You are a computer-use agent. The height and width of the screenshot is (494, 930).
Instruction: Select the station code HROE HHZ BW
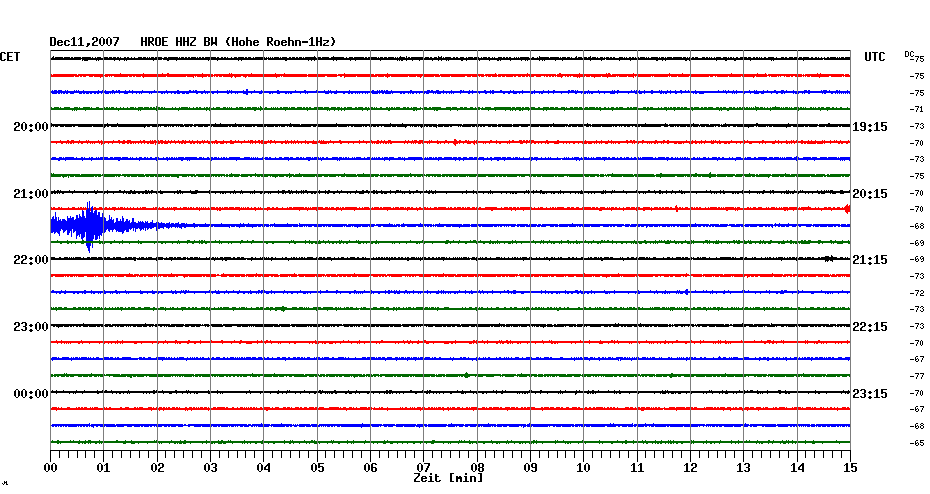(x=179, y=42)
